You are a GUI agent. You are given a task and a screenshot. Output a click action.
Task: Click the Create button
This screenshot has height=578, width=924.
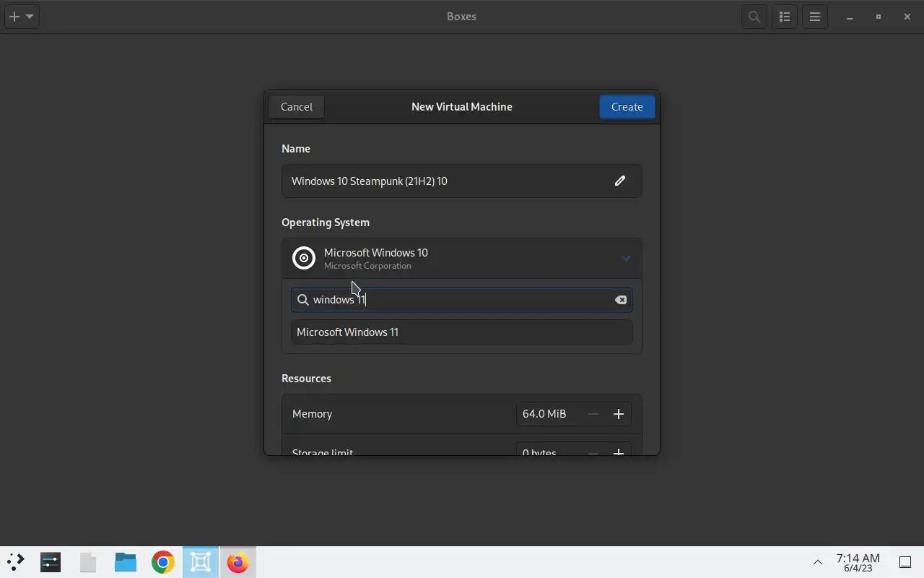[627, 107]
